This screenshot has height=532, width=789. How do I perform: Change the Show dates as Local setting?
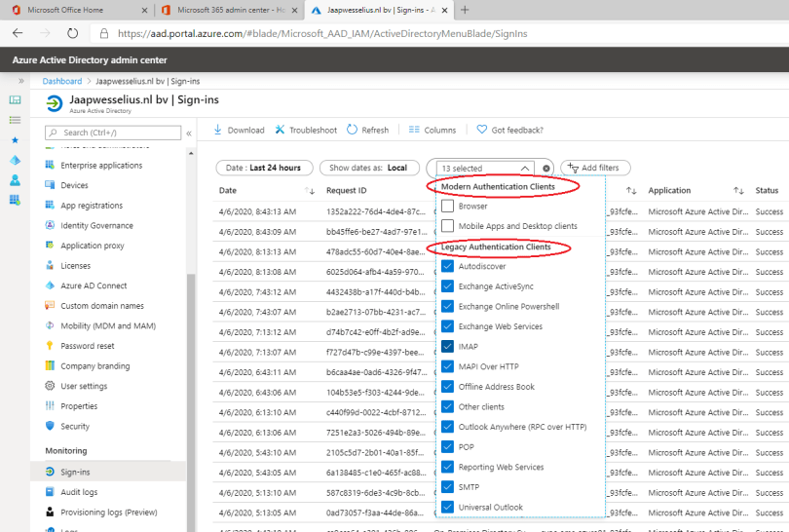tap(368, 168)
